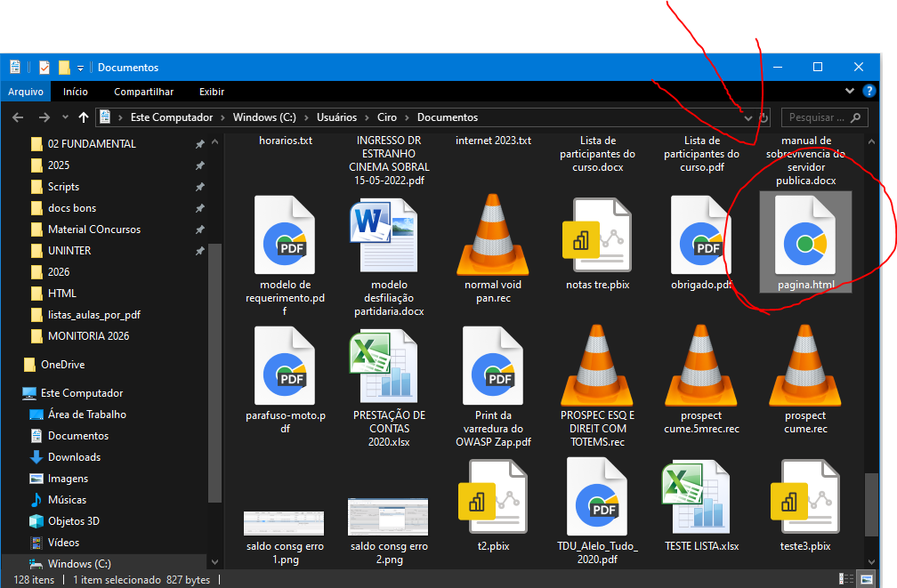The width and height of the screenshot is (897, 588).
Task: Open the address bar history dropdown
Action: (747, 117)
